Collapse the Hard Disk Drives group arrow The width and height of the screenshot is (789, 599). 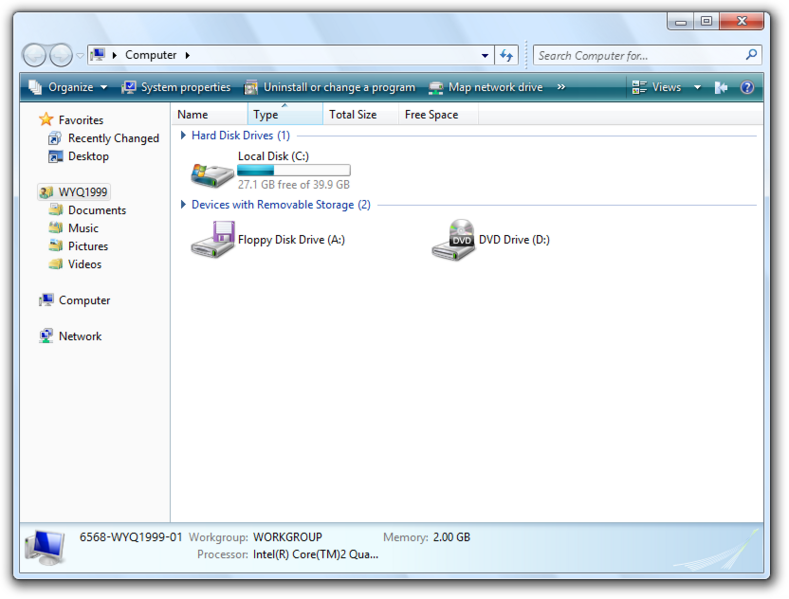click(x=183, y=135)
